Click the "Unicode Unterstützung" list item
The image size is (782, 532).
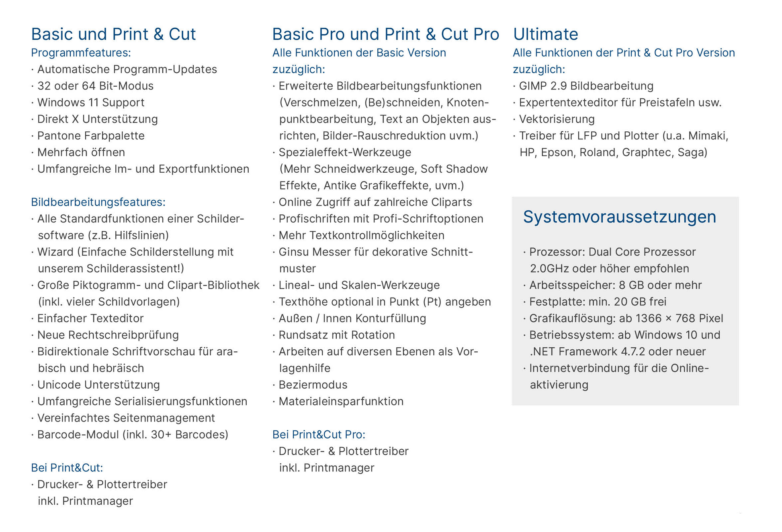98,385
